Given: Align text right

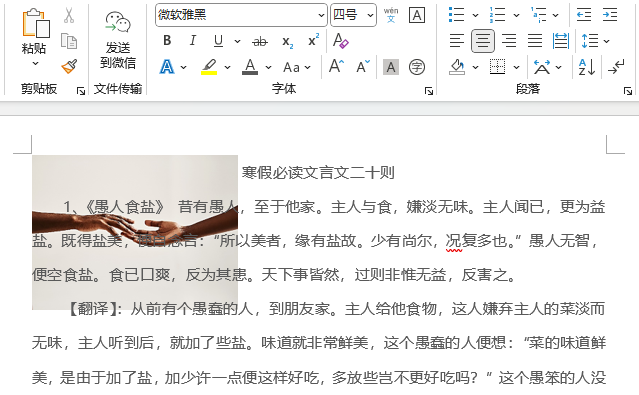Looking at the screenshot, I should click(x=509, y=41).
